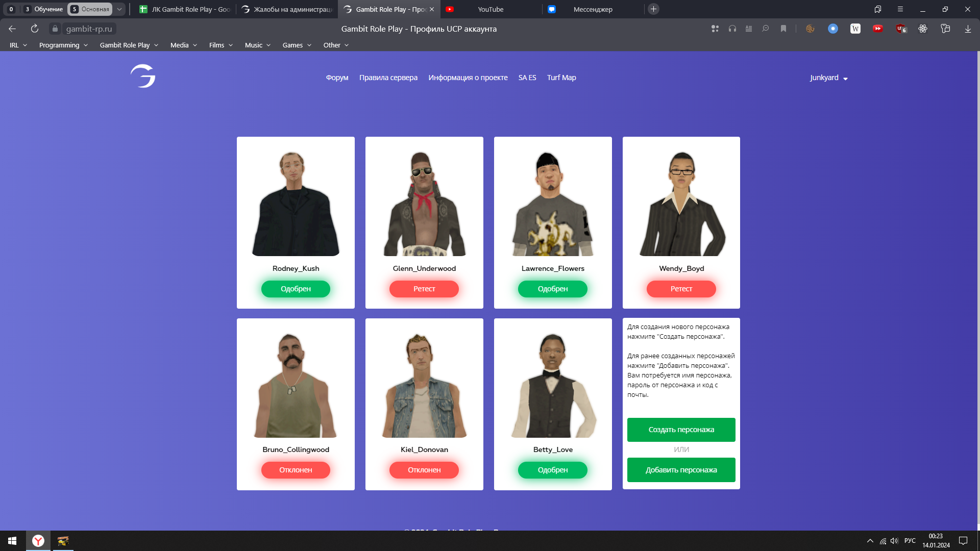Open the downloads arrow icon

point(968,29)
